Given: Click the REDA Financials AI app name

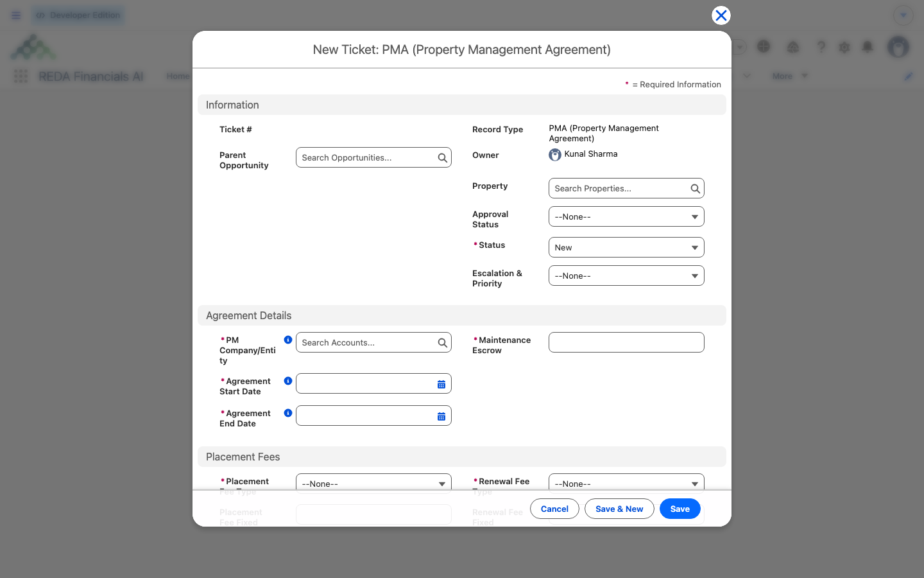Looking at the screenshot, I should (91, 76).
